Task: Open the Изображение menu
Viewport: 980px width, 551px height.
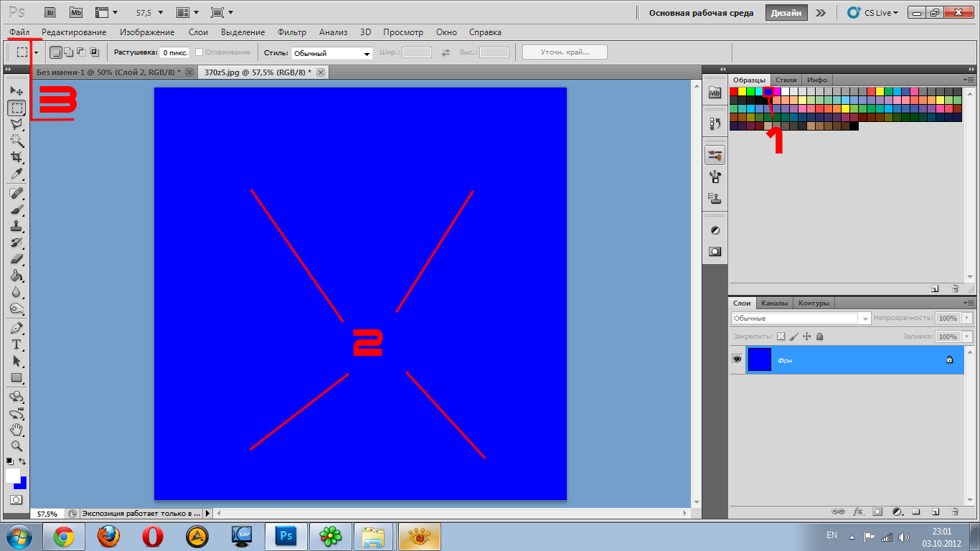Action: [147, 32]
